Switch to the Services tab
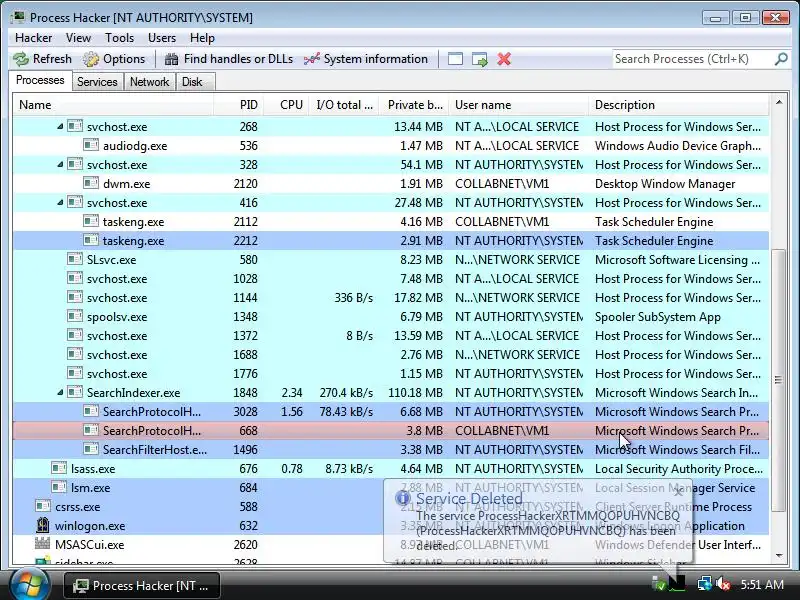This screenshot has height=600, width=800. [97, 82]
